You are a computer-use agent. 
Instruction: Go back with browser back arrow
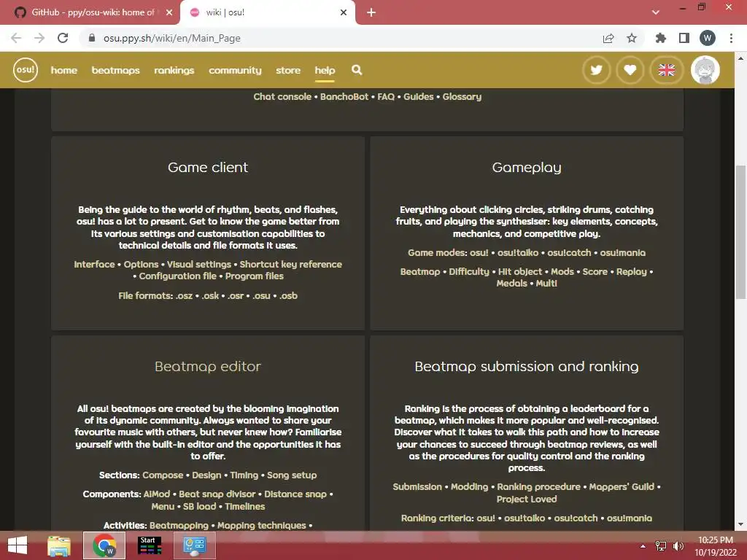(16, 38)
